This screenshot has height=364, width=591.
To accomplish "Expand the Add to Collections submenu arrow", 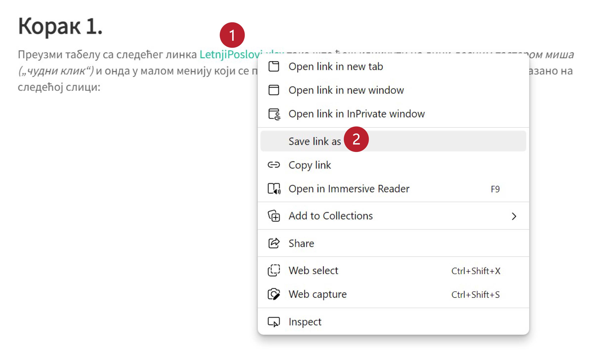I will point(514,216).
